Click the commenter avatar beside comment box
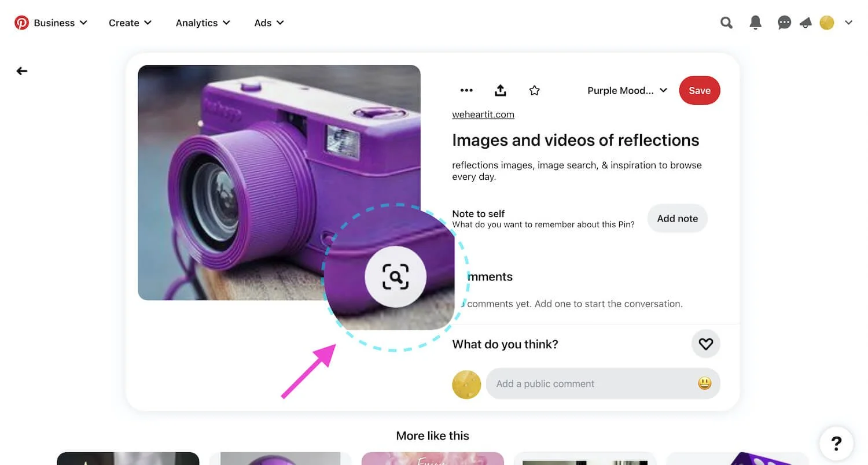This screenshot has height=465, width=868. point(466,384)
